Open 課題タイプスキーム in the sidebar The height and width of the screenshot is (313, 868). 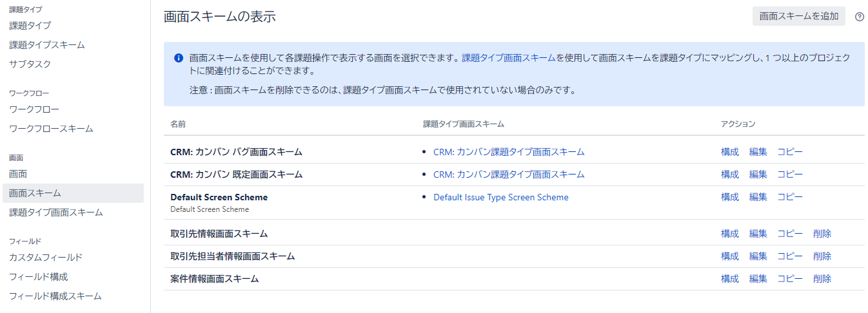click(x=47, y=44)
